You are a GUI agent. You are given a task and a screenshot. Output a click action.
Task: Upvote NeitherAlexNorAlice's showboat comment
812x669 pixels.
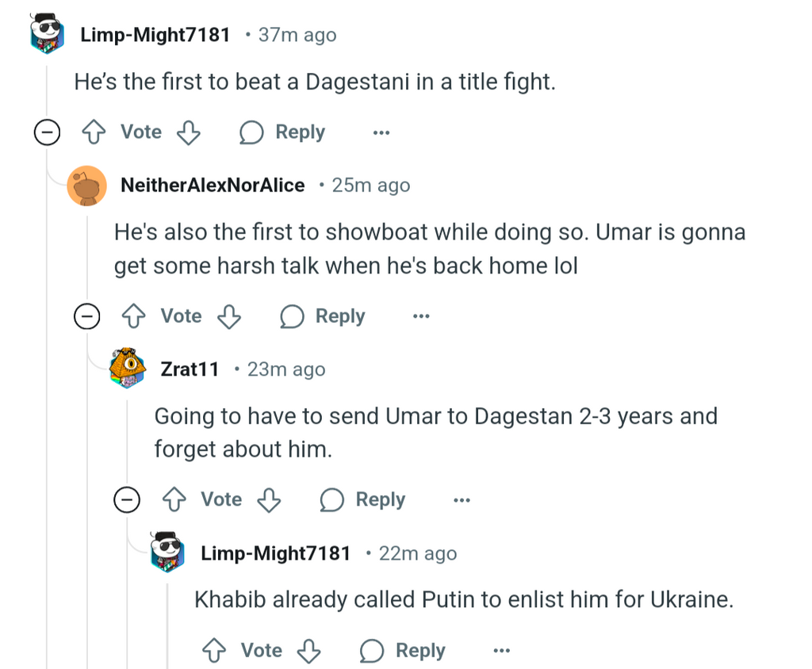point(134,316)
